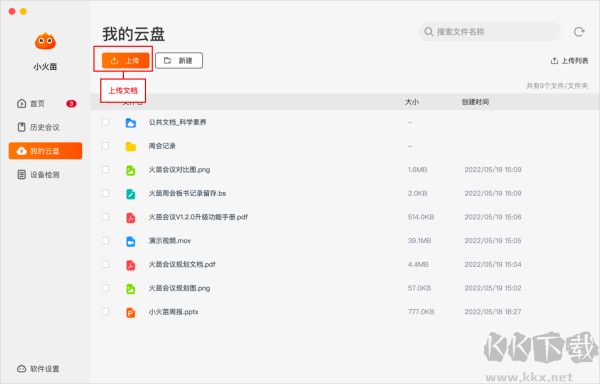Click the cloud icon beside 我的云盘

pos(22,151)
